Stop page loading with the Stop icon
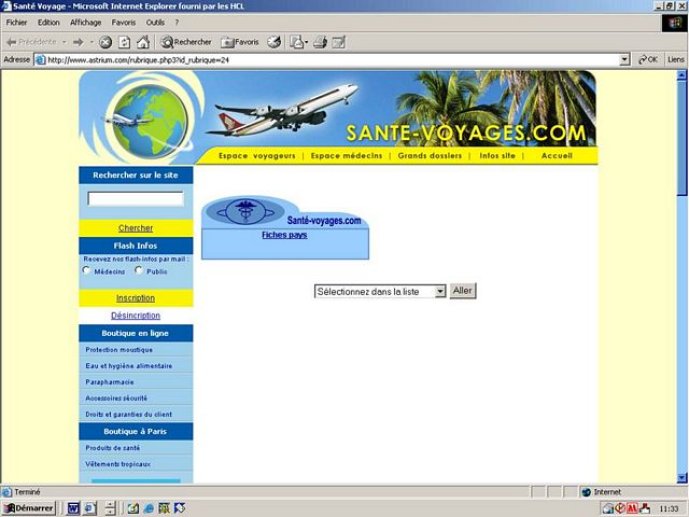Image resolution: width=689 pixels, height=517 pixels. (105, 42)
